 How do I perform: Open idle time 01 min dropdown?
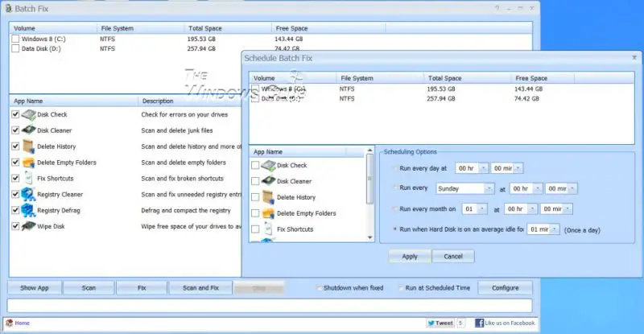point(555,229)
